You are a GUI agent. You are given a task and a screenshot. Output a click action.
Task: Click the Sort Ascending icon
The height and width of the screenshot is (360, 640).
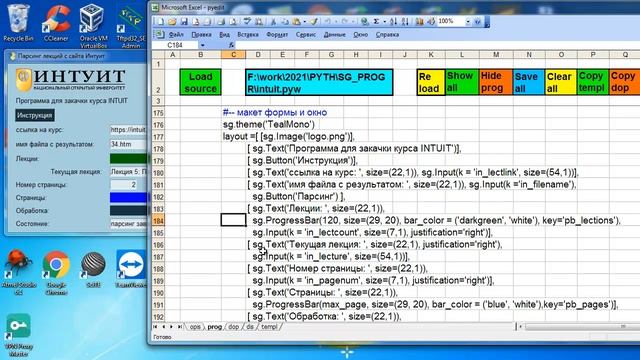click(x=393, y=21)
